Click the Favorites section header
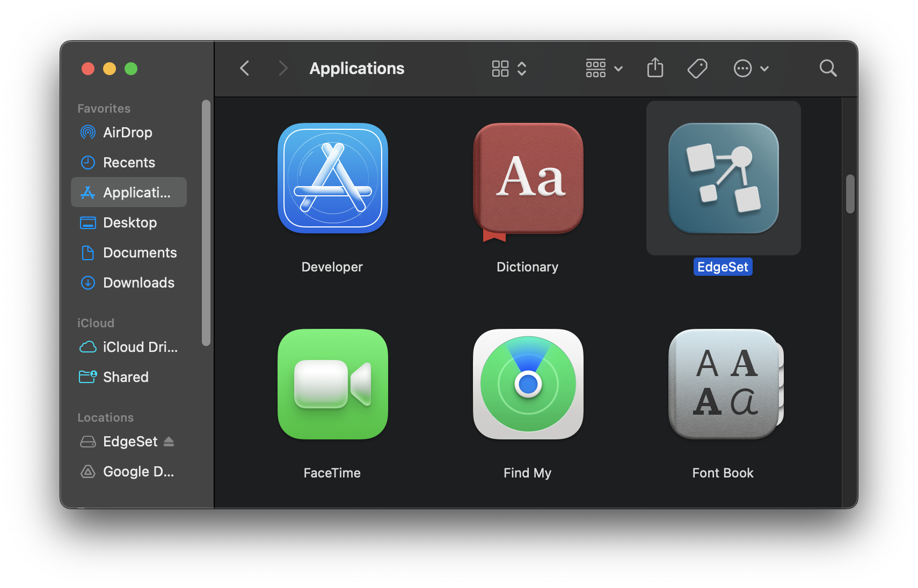This screenshot has width=918, height=588. coord(104,108)
